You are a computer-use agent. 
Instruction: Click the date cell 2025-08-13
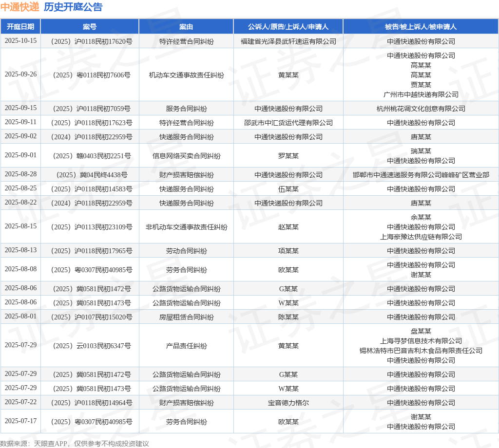(20, 250)
